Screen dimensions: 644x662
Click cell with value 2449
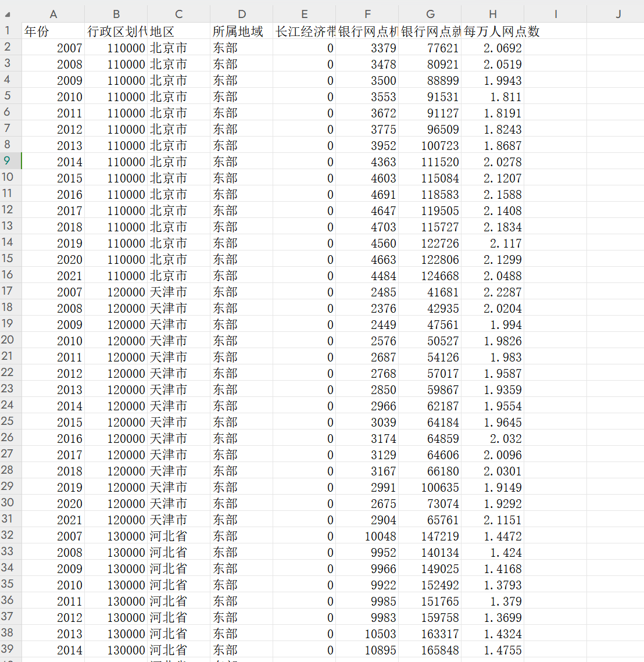[x=367, y=325]
